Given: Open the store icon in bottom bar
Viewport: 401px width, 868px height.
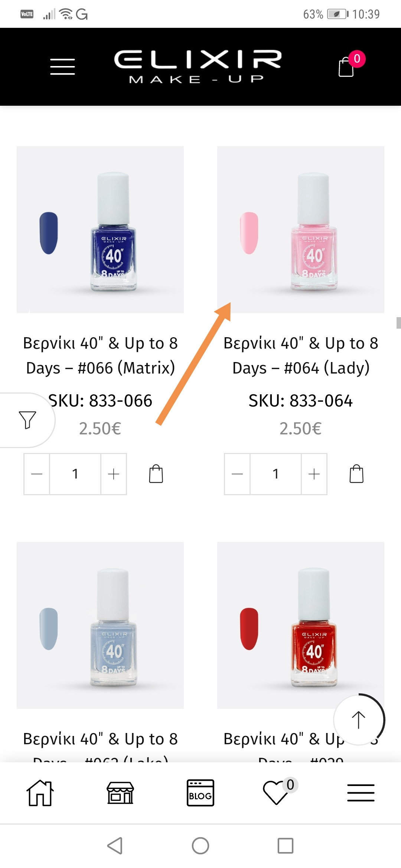Looking at the screenshot, I should pyautogui.click(x=120, y=793).
